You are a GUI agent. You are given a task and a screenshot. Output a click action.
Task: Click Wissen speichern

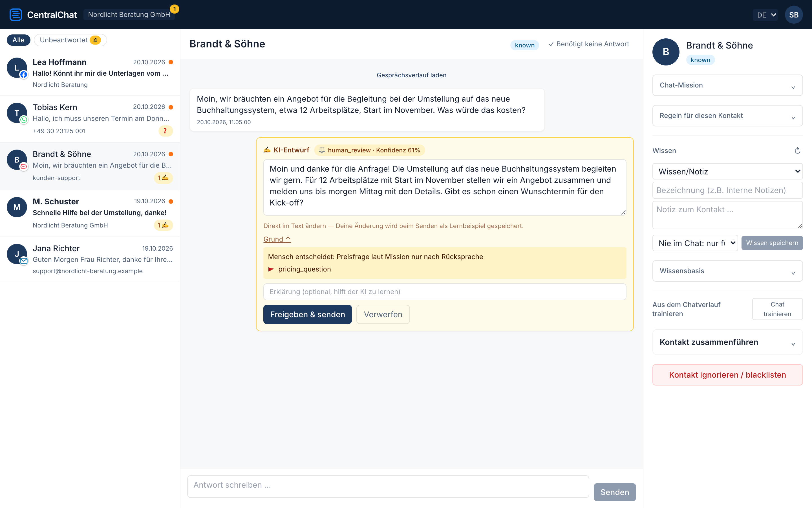[x=772, y=243]
